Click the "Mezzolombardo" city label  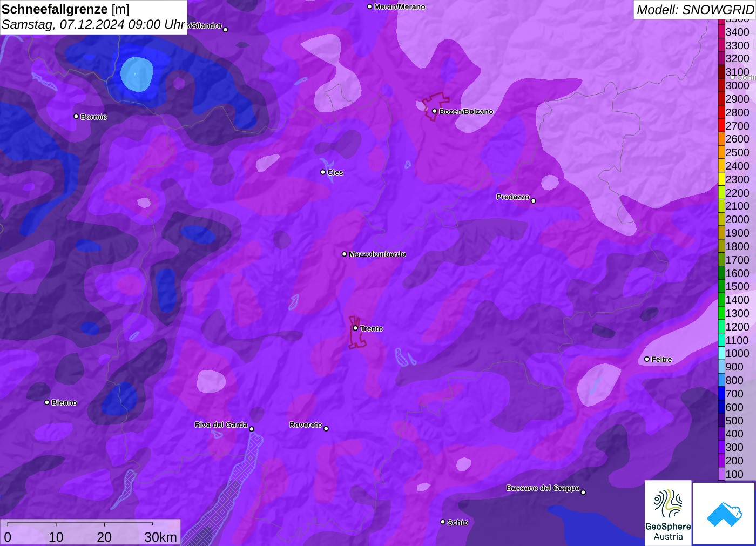click(377, 254)
